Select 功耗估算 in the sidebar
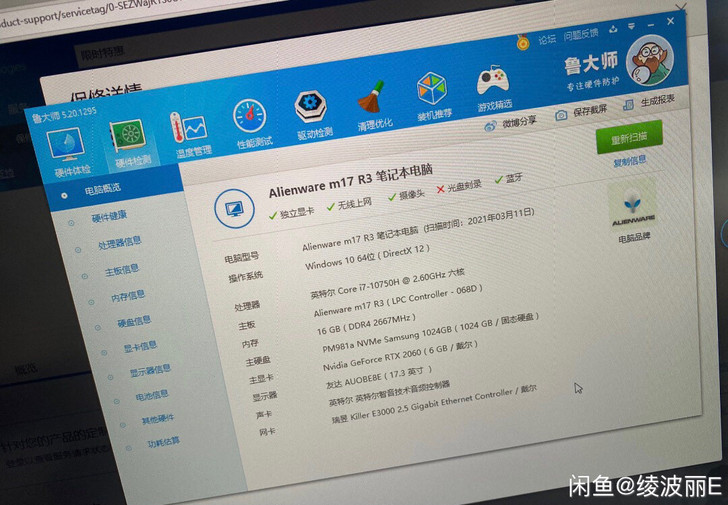The image size is (728, 505). [163, 442]
